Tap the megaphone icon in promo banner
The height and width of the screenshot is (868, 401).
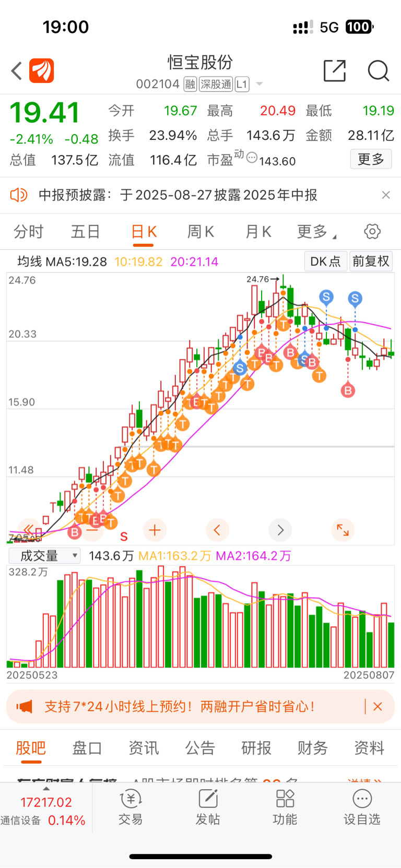coord(24,707)
